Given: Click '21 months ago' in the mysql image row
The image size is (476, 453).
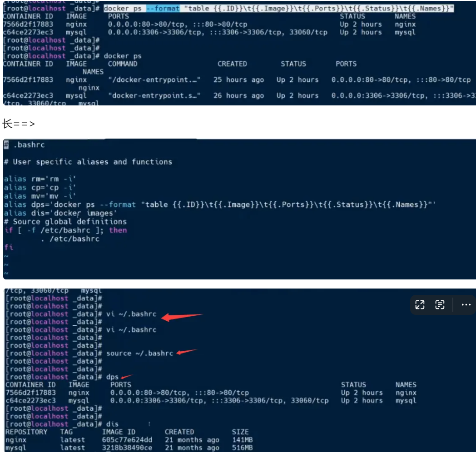Looking at the screenshot, I should (192, 448).
